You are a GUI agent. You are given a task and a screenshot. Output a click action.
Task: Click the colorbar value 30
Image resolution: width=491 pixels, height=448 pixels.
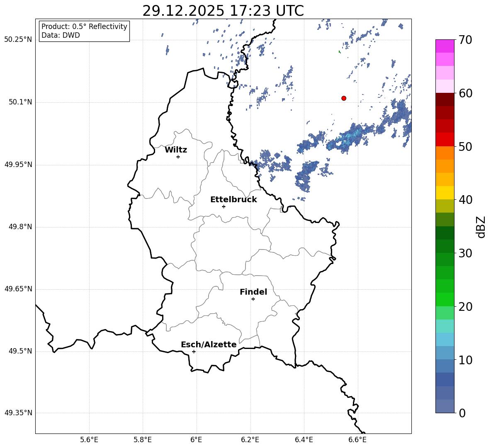point(465,253)
